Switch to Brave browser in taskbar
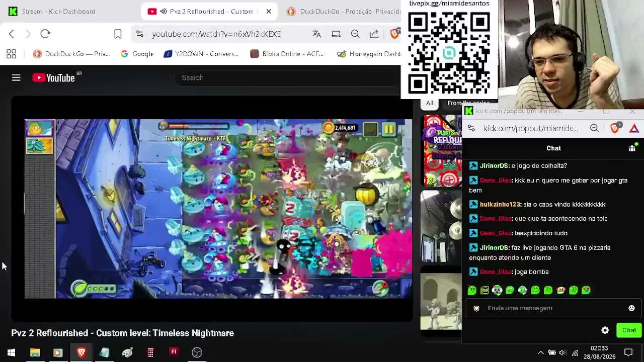Screen dimensions: 644x362 [81, 352]
